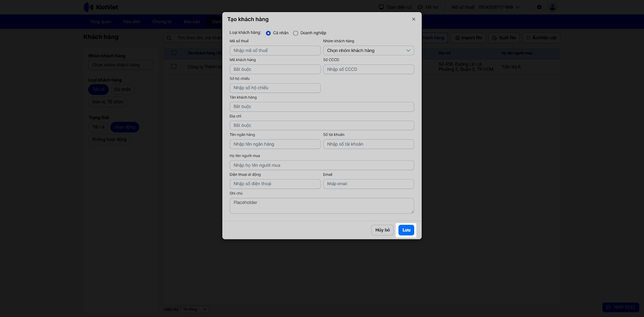
Task: Open the 10 dòng rows-per-page dropdown
Action: pyautogui.click(x=194, y=309)
